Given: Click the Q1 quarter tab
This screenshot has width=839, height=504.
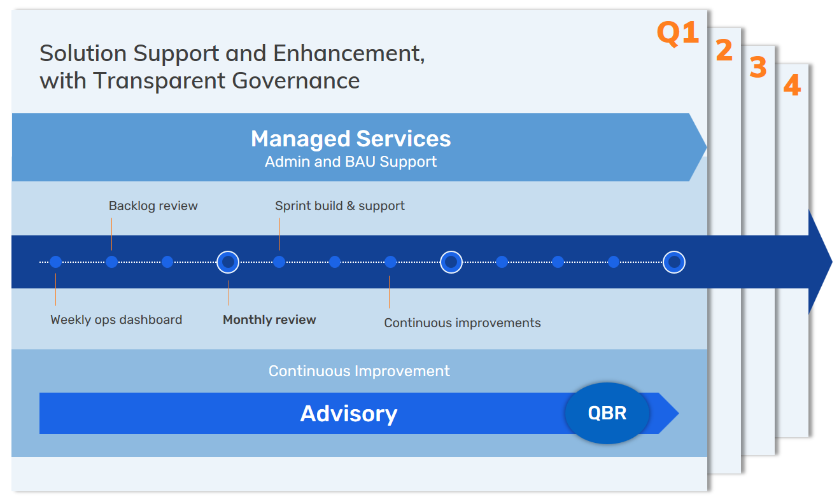Looking at the screenshot, I should (x=677, y=33).
